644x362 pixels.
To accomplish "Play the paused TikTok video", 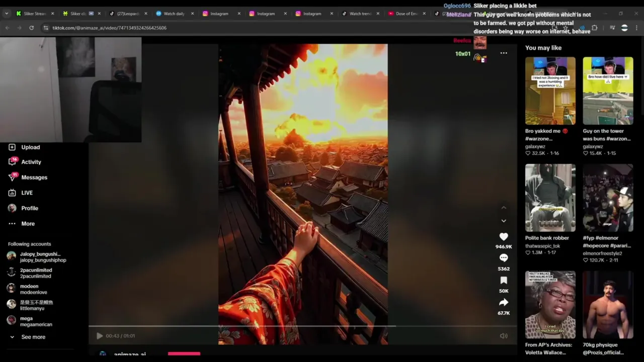I will point(99,336).
